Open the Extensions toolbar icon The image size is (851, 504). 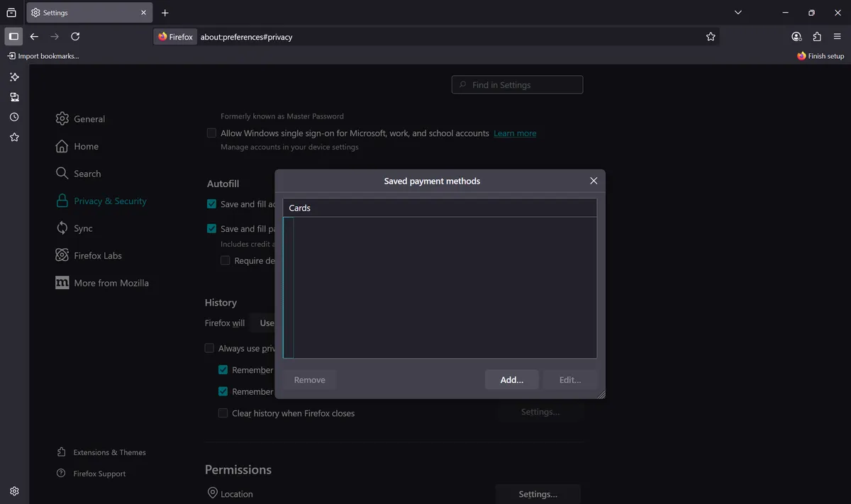point(817,37)
